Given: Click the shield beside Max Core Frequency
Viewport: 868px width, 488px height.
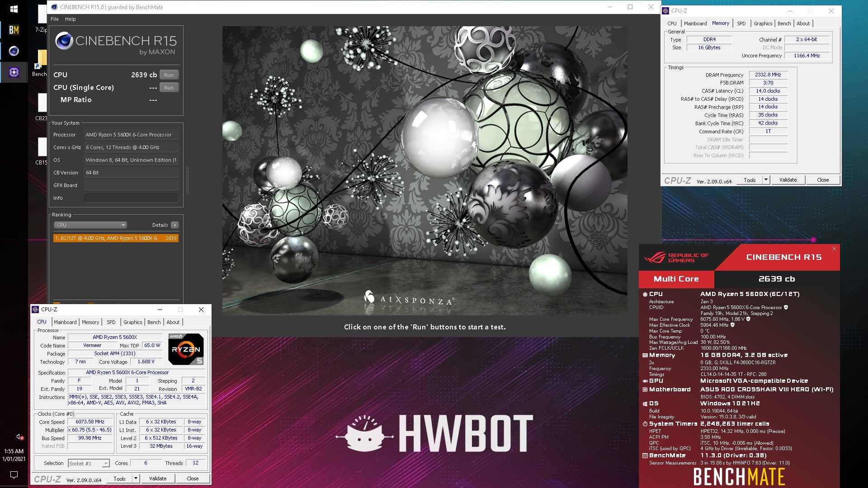Looking at the screenshot, I should click(748, 319).
